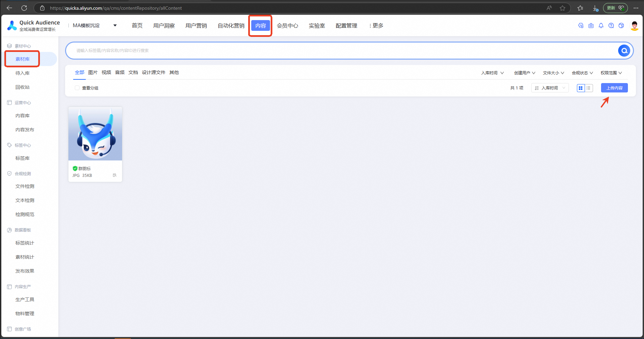Open the 会员中心 nav item
The image size is (644, 339).
287,25
